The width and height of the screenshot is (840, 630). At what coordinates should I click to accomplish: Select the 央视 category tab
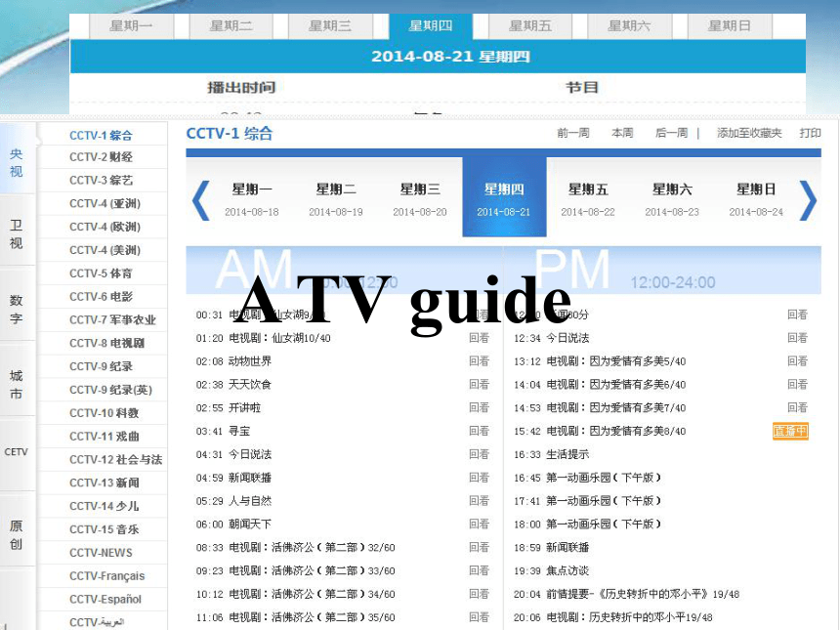(17, 162)
